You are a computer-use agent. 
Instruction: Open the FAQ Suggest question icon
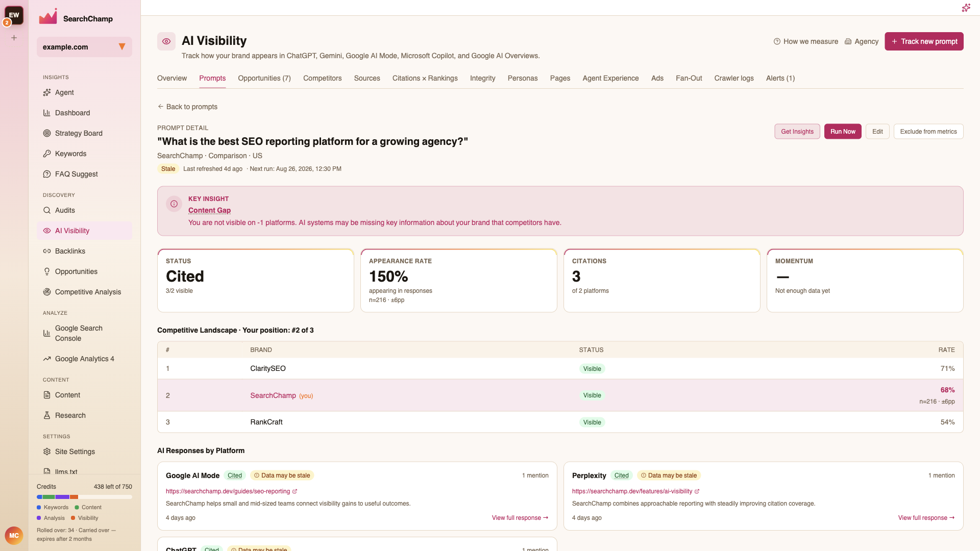tap(47, 174)
